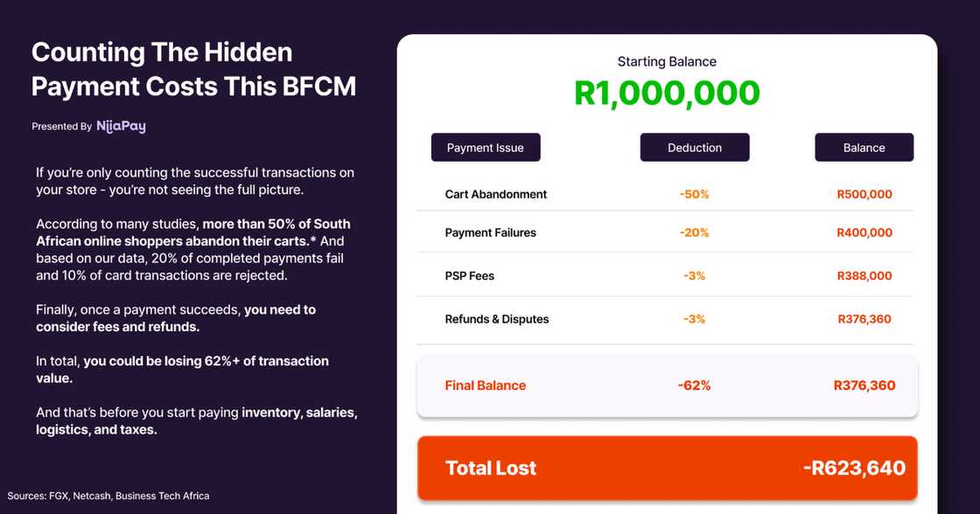Viewport: 980px width, 514px height.
Task: Click the Balance column header
Action: [864, 148]
